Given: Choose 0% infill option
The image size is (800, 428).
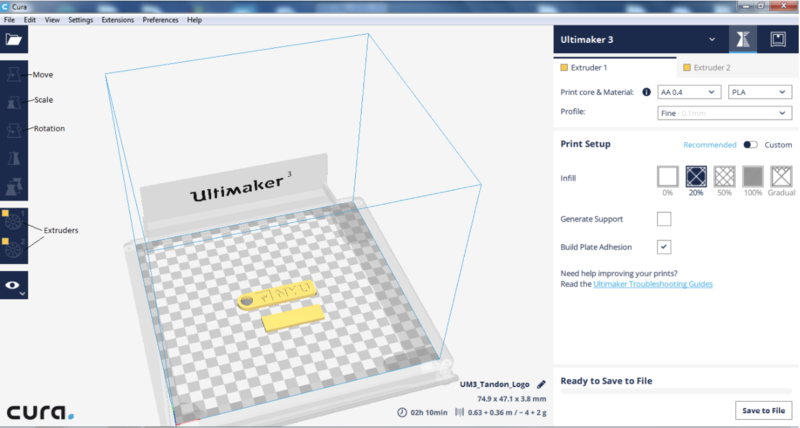Looking at the screenshot, I should click(668, 177).
